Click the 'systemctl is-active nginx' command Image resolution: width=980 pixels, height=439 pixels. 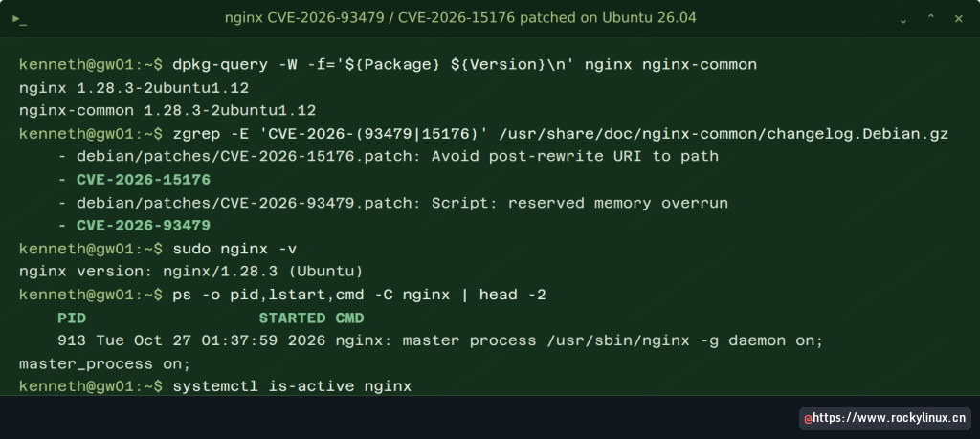pyautogui.click(x=292, y=386)
